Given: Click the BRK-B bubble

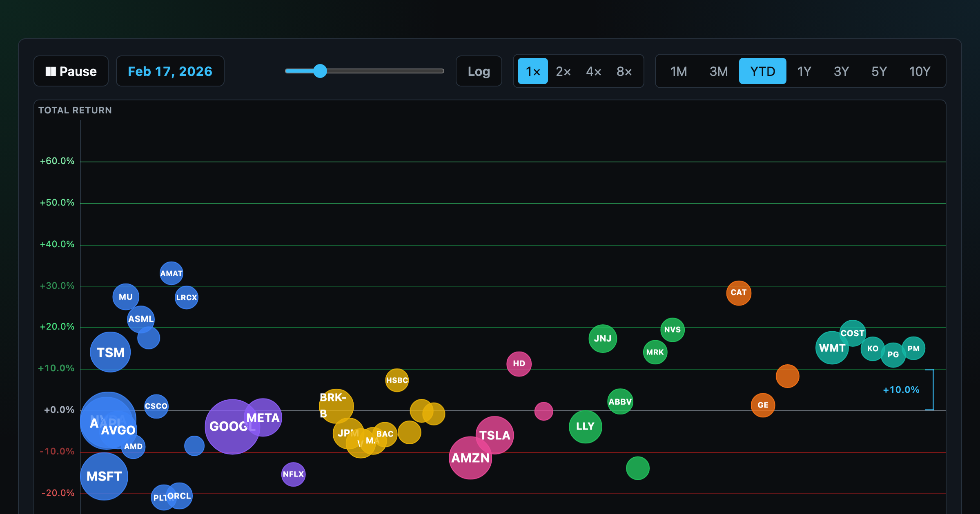Looking at the screenshot, I should click(x=336, y=406).
